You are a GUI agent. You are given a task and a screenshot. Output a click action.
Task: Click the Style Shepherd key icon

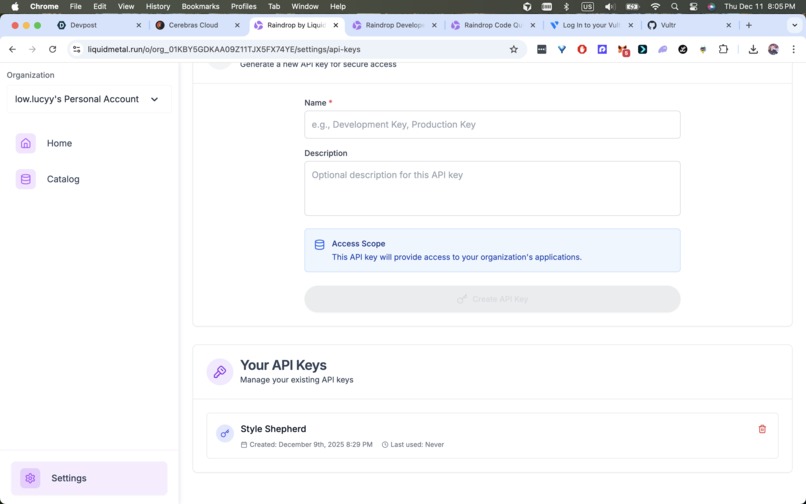tap(225, 434)
